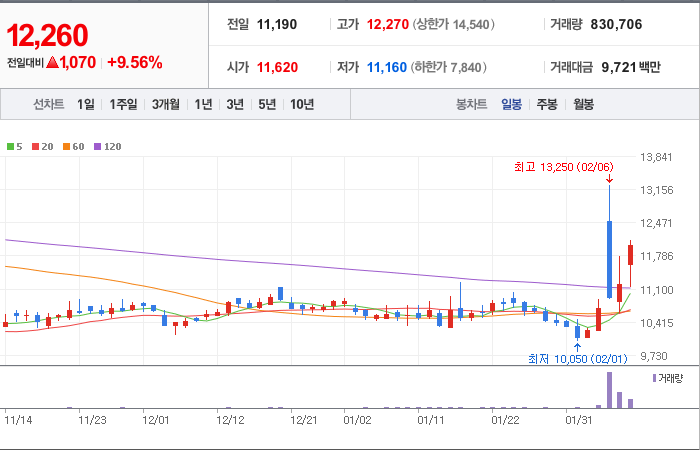Show 월봉 monthly candle chart
The image size is (700, 450).
tap(583, 104)
